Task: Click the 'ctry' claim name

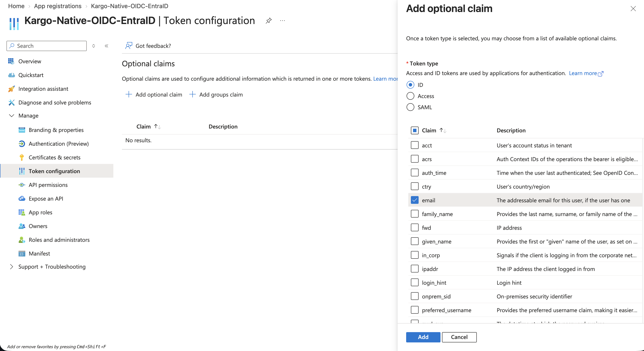Action: tap(427, 187)
